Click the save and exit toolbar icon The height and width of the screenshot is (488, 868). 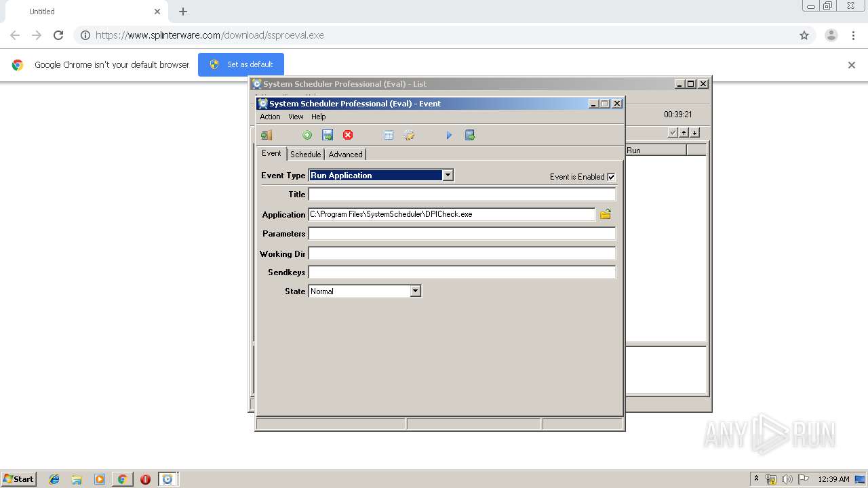coord(470,135)
